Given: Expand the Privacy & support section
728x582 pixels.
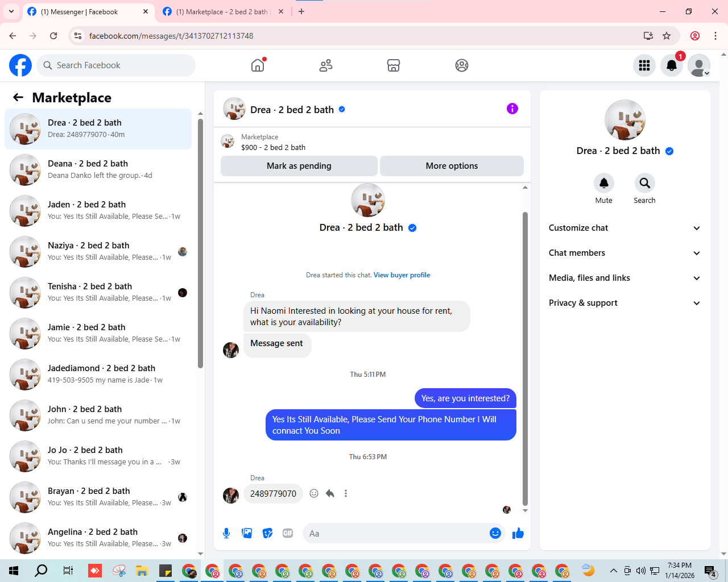Looking at the screenshot, I should pyautogui.click(x=624, y=303).
